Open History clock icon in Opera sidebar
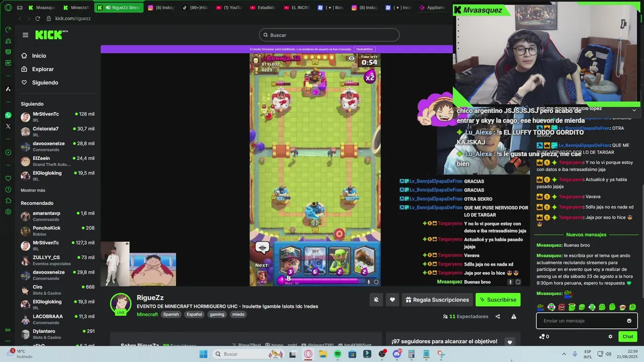 pos(8,190)
